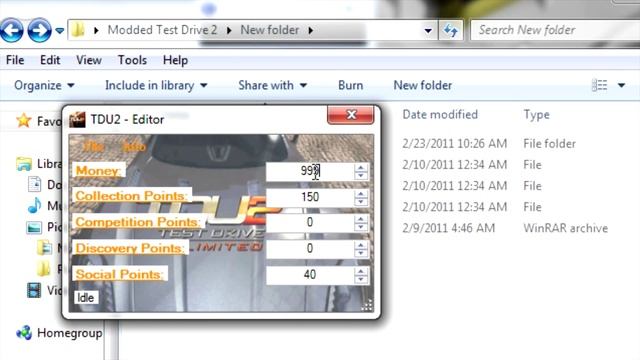The width and height of the screenshot is (640, 360).
Task: Click the Search New folder box
Action: [x=555, y=30]
